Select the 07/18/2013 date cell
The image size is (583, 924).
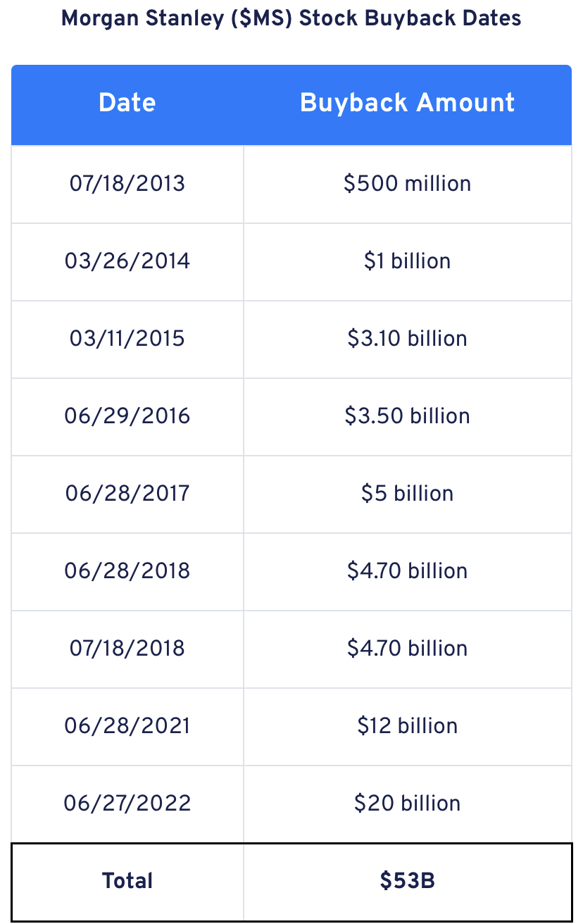click(x=127, y=184)
